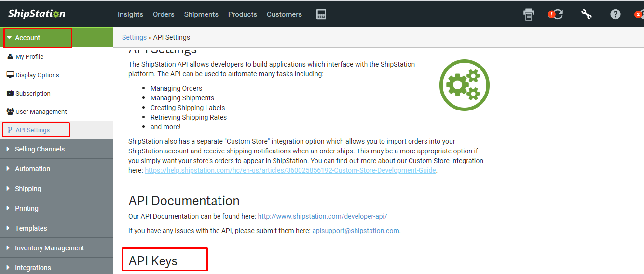Click the 'Managing Shipments' bullet text
644x274 pixels.
pyautogui.click(x=182, y=98)
